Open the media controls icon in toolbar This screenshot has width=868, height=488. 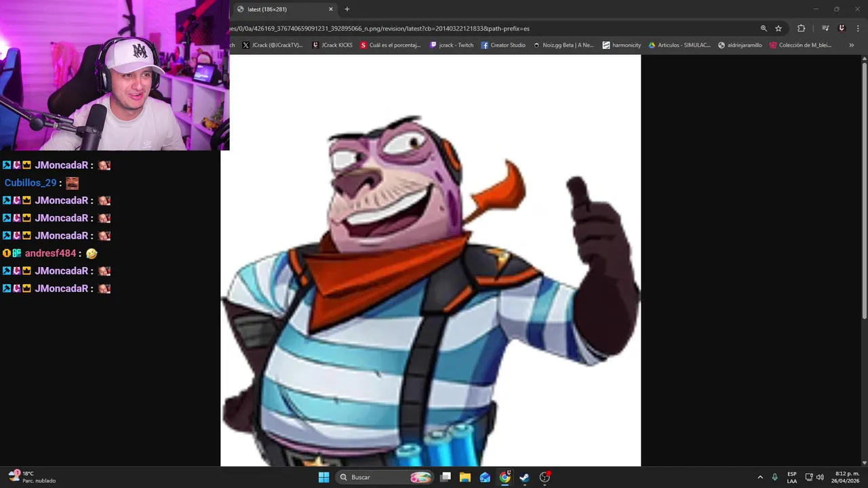825,28
